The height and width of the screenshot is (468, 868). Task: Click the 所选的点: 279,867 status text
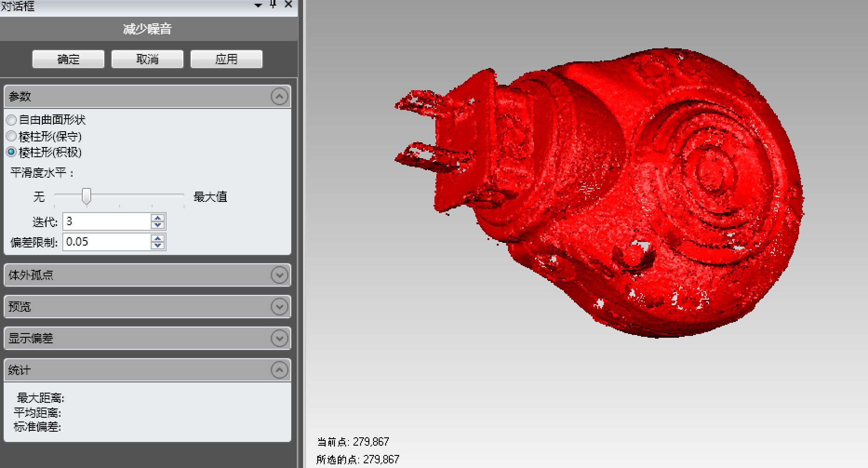358,460
